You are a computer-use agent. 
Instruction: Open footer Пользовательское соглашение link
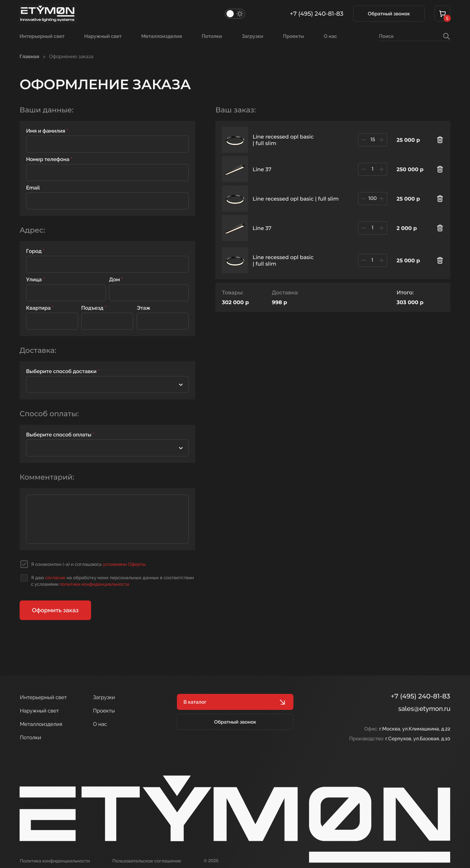[147, 860]
